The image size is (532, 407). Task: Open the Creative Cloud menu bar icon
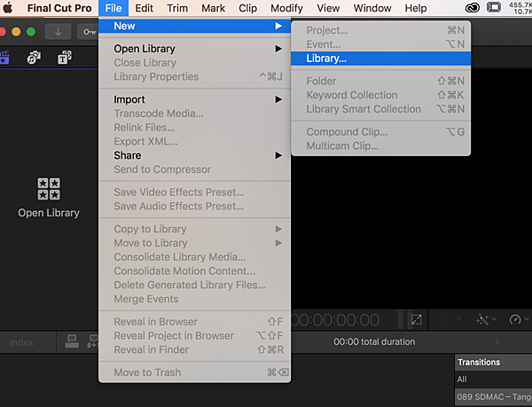pyautogui.click(x=472, y=7)
